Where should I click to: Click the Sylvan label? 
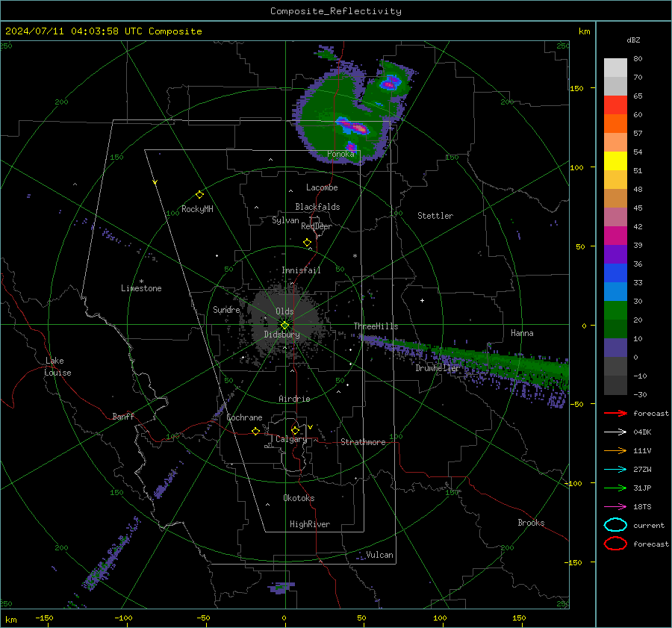click(285, 220)
